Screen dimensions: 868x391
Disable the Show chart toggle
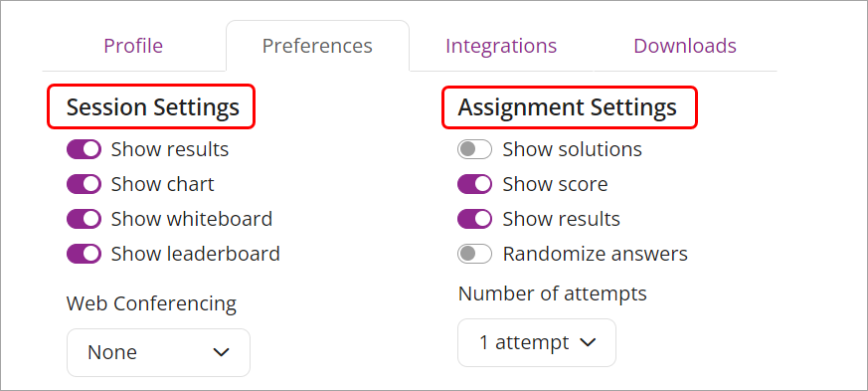click(x=85, y=184)
